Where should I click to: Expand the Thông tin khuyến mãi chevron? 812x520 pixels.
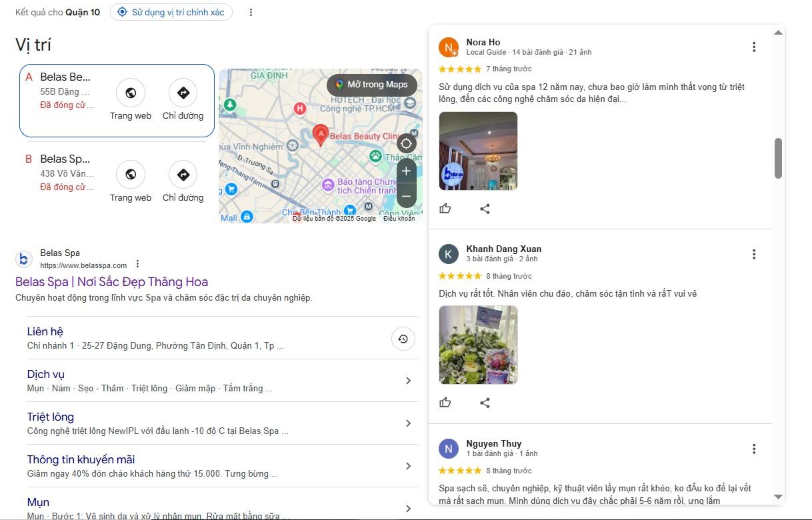click(x=409, y=466)
